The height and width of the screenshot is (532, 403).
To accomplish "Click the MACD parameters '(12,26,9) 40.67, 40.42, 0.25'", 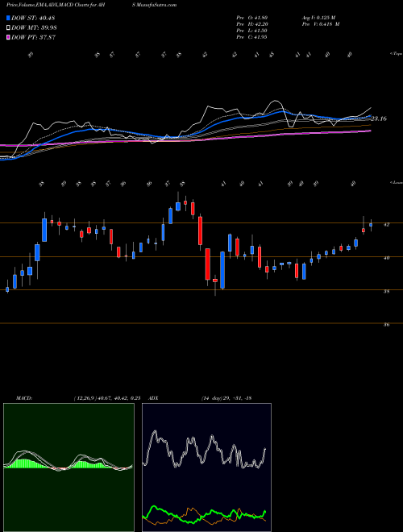I will (107, 398).
